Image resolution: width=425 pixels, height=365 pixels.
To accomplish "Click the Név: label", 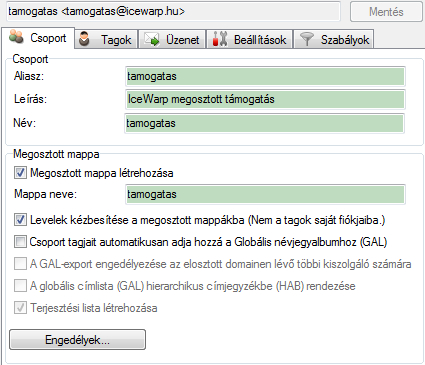I will (24, 123).
